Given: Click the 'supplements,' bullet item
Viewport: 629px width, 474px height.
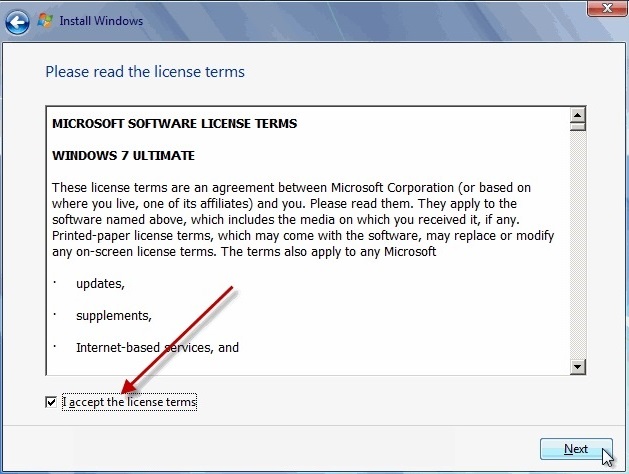Looking at the screenshot, I should pyautogui.click(x=114, y=316).
